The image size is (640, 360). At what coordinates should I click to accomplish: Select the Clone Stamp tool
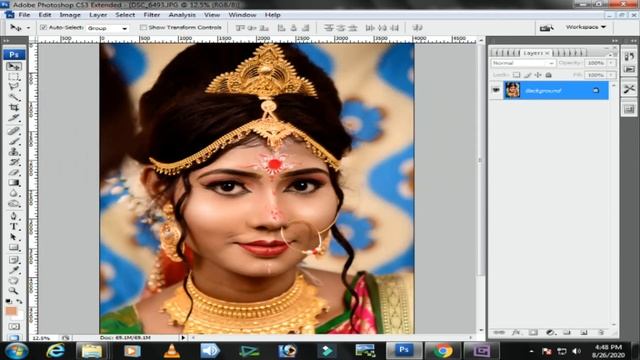(14, 151)
